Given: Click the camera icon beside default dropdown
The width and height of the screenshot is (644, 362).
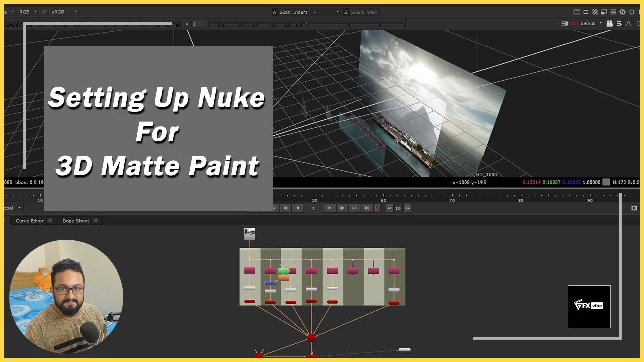Looking at the screenshot, I should pyautogui.click(x=610, y=23).
